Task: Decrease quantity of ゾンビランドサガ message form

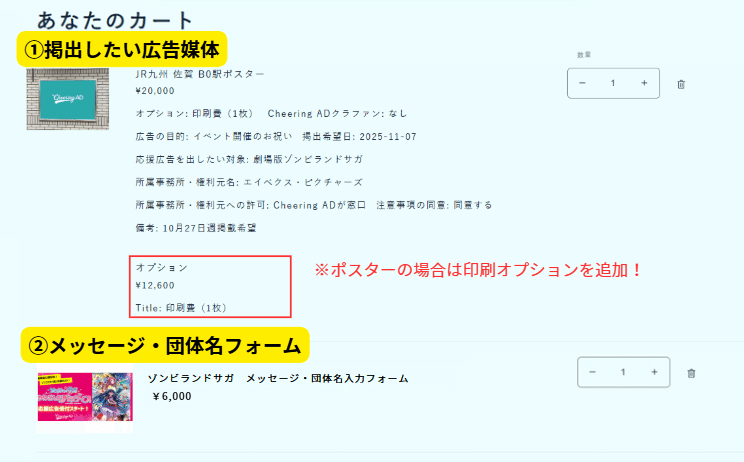Action: click(x=592, y=372)
